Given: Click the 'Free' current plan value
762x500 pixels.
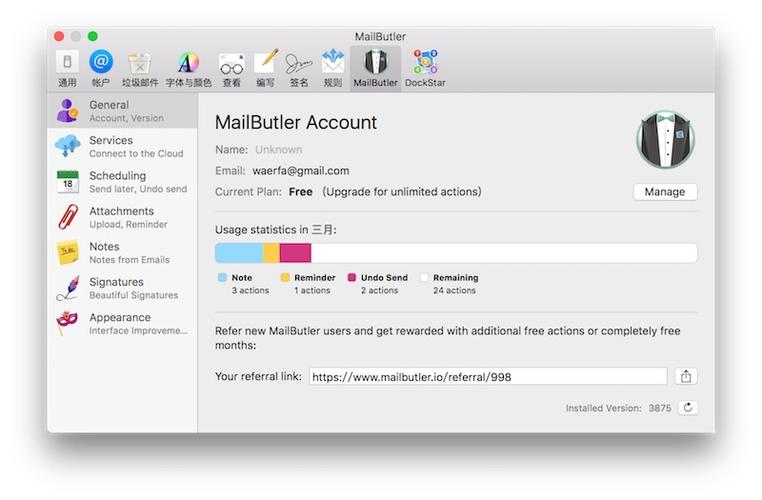Looking at the screenshot, I should pos(300,192).
